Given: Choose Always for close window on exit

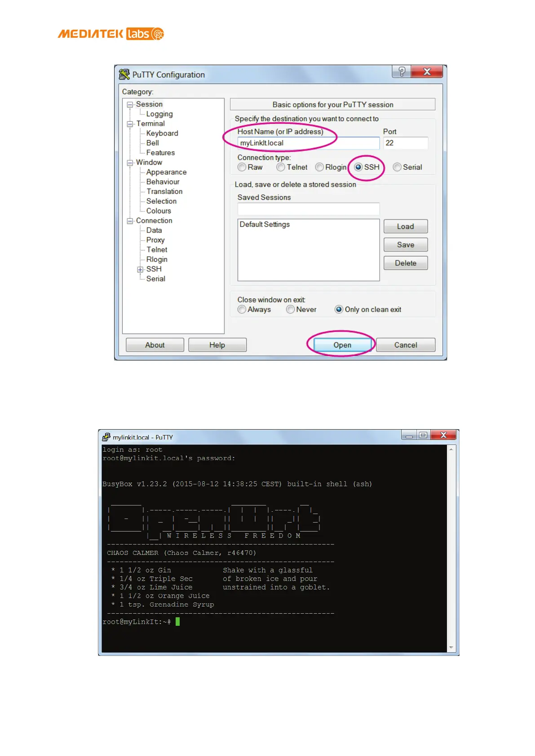Looking at the screenshot, I should point(242,309).
